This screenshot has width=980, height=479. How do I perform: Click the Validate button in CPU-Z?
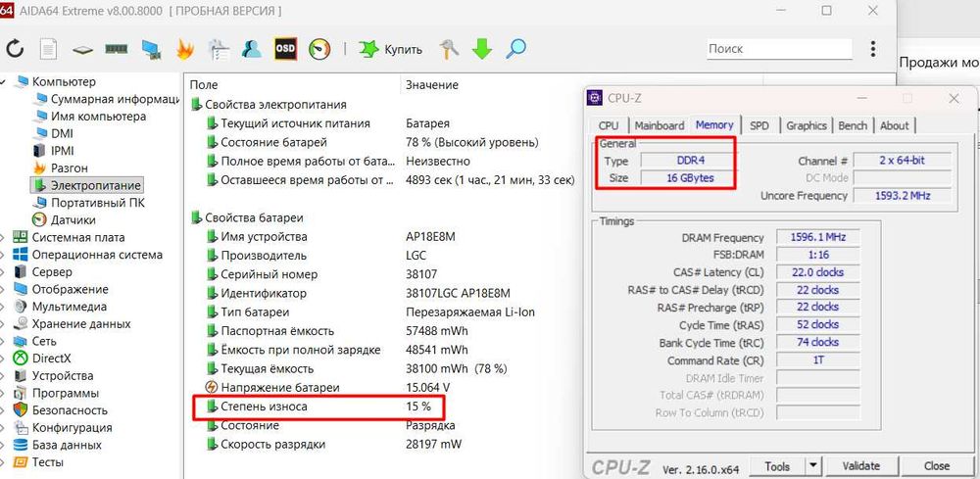[x=861, y=466]
